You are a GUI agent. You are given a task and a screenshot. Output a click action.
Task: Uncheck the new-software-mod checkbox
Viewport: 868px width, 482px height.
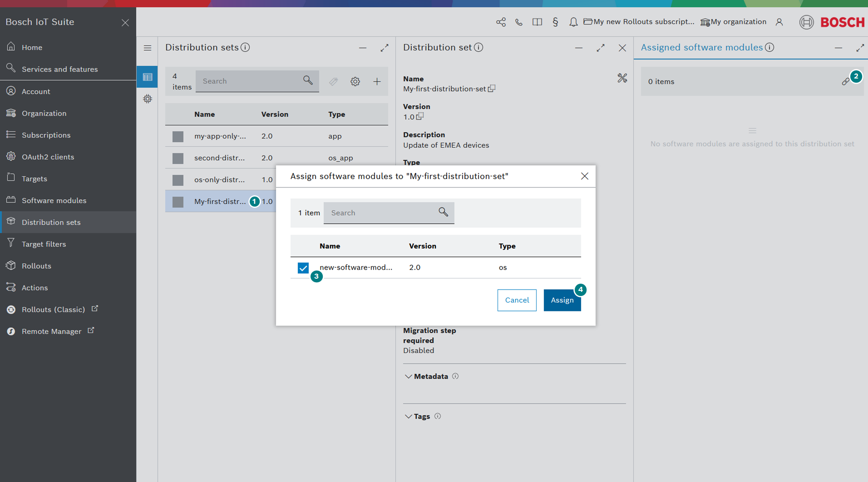[303, 268]
